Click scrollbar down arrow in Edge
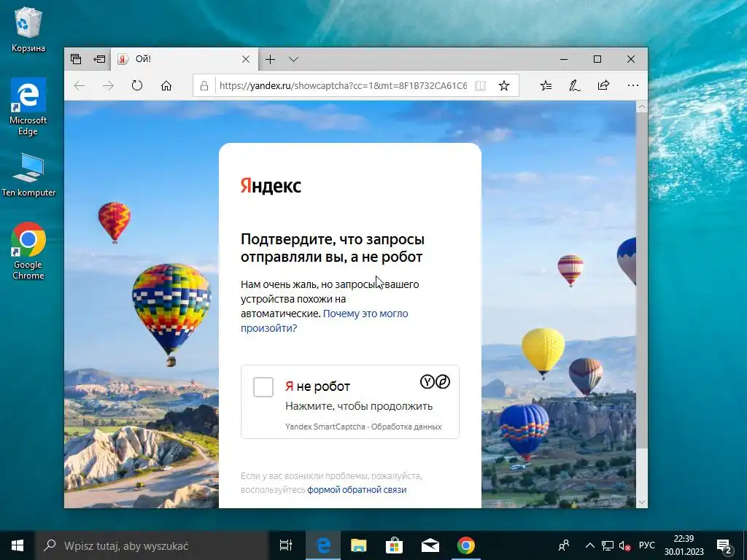This screenshot has width=747, height=560. [642, 502]
